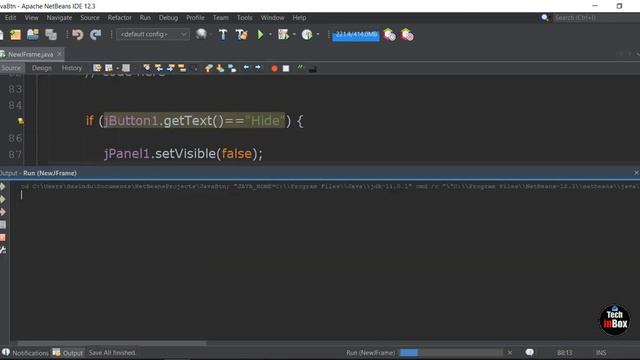The height and width of the screenshot is (360, 640).
Task: Open the default config combo box
Action: (153, 34)
